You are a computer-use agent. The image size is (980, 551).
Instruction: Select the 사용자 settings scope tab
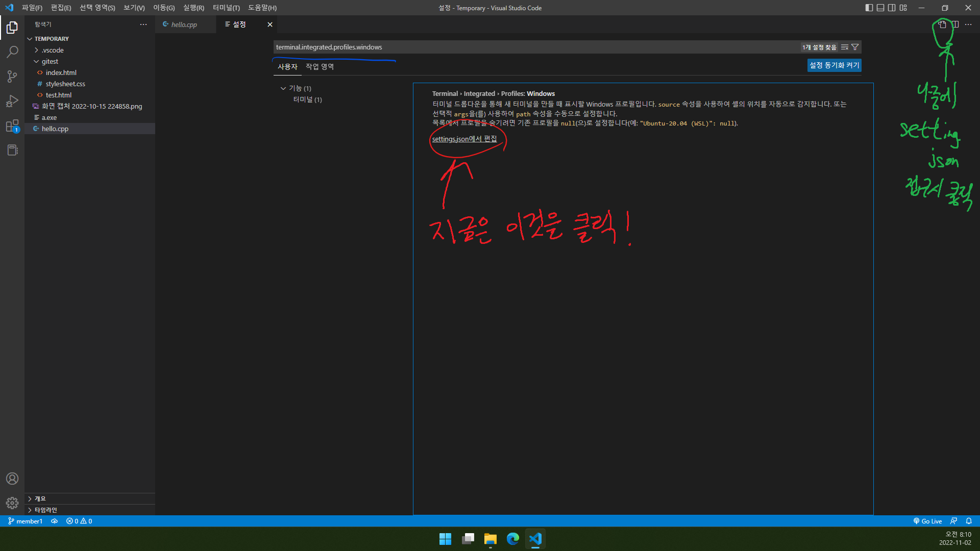(x=287, y=67)
